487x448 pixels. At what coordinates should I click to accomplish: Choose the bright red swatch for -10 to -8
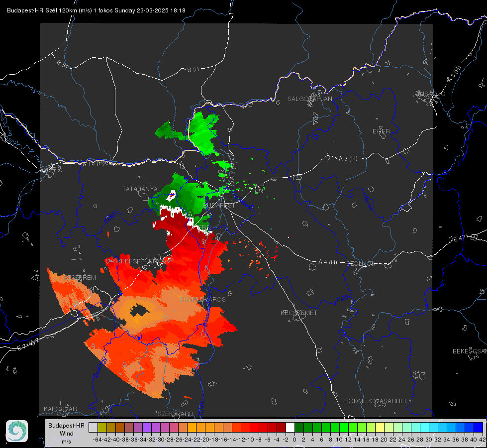(254, 428)
